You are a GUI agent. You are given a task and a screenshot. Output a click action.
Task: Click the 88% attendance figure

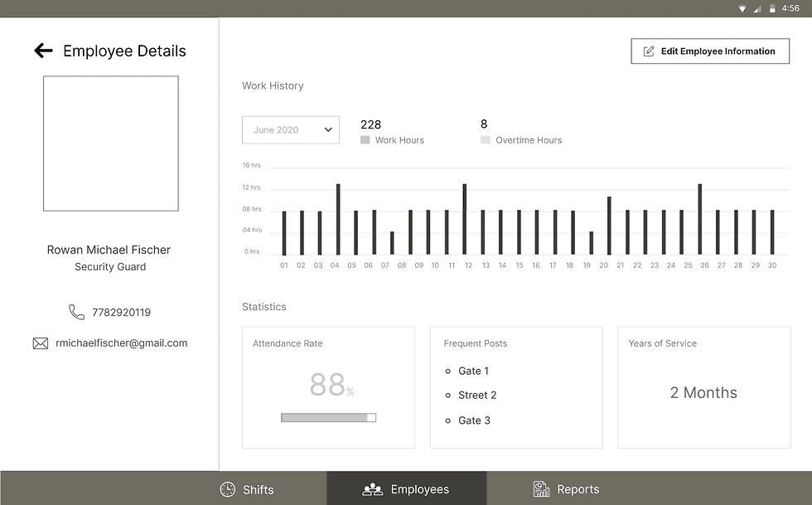pos(332,385)
